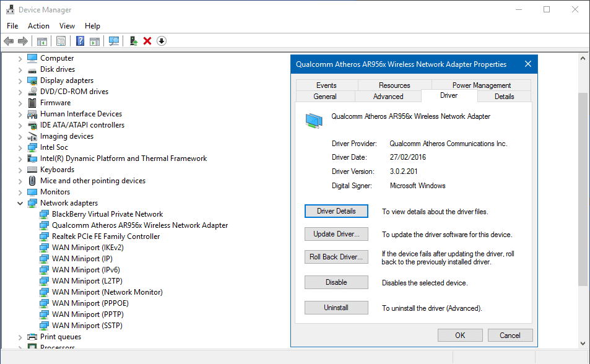This screenshot has width=590, height=364.
Task: Switch to the Resources tab
Action: tap(394, 85)
